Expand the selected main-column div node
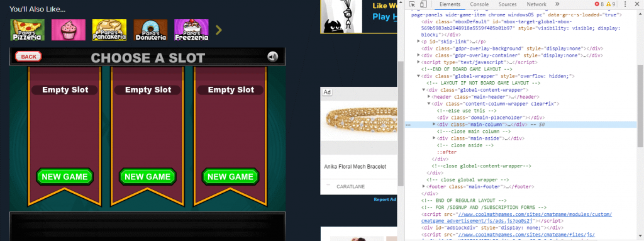Screen dimensions: 644x241 click(434, 124)
